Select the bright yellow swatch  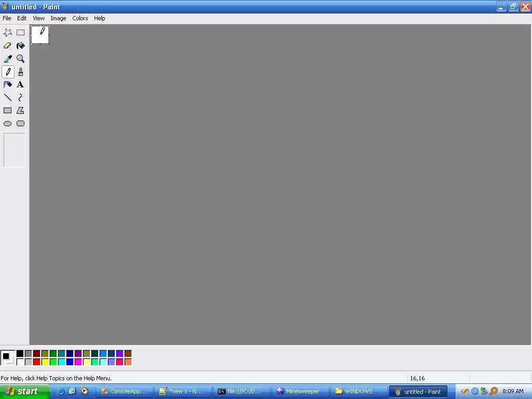(45, 362)
